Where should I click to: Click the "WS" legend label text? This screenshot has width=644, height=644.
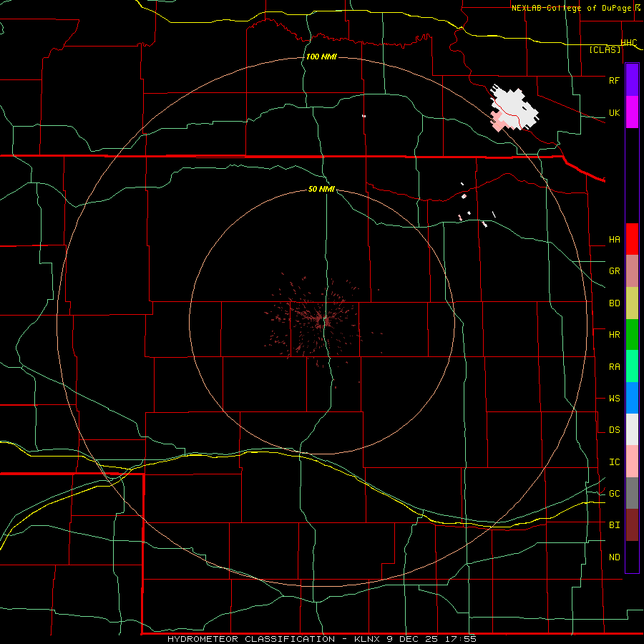click(x=614, y=399)
